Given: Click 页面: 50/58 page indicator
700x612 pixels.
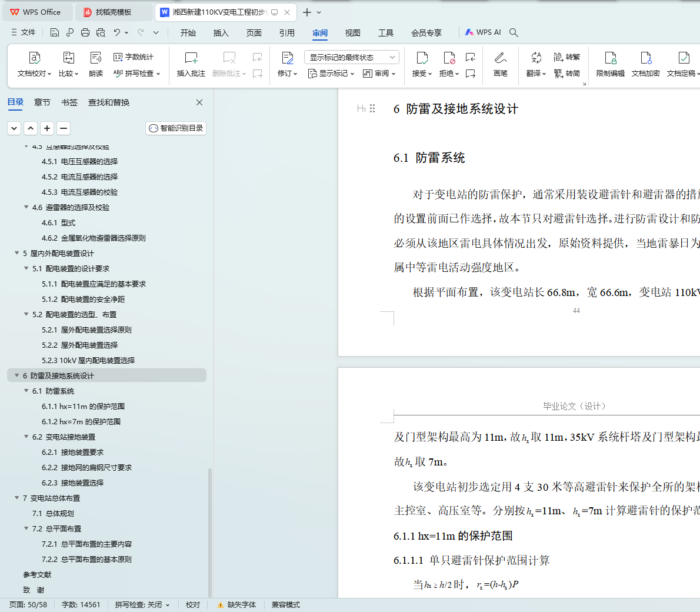Looking at the screenshot, I should [28, 604].
